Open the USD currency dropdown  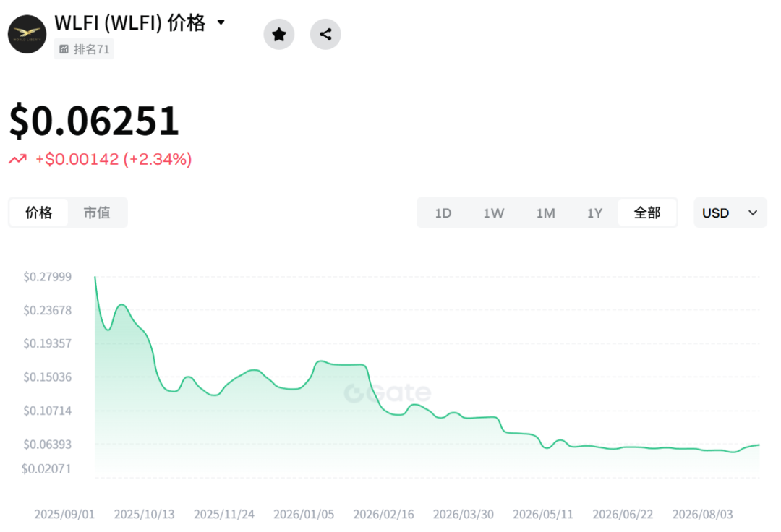click(x=730, y=213)
